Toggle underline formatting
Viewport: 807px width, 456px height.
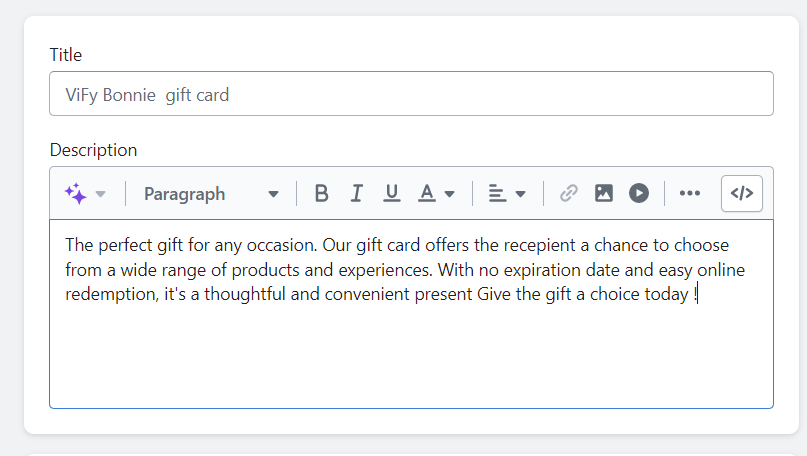(x=392, y=194)
